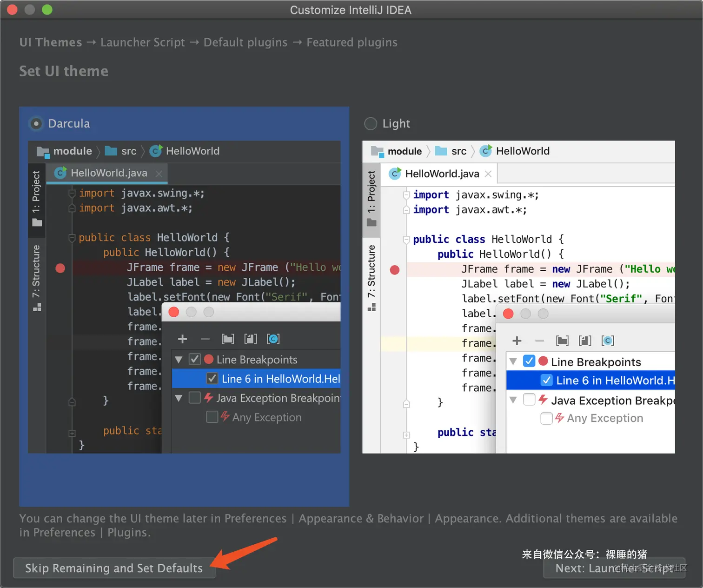Click red close dot of Darcula breakpoints dialog
The height and width of the screenshot is (588, 703).
pyautogui.click(x=174, y=312)
